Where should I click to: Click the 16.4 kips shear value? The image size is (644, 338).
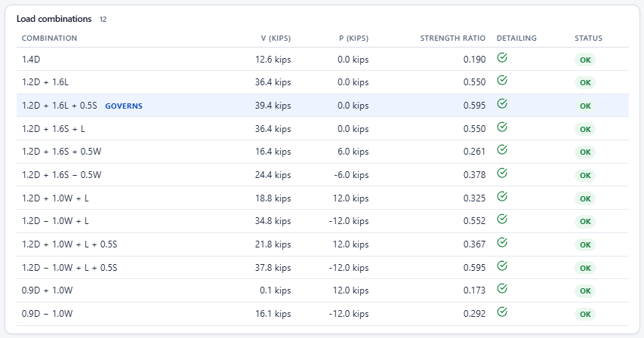click(x=273, y=152)
